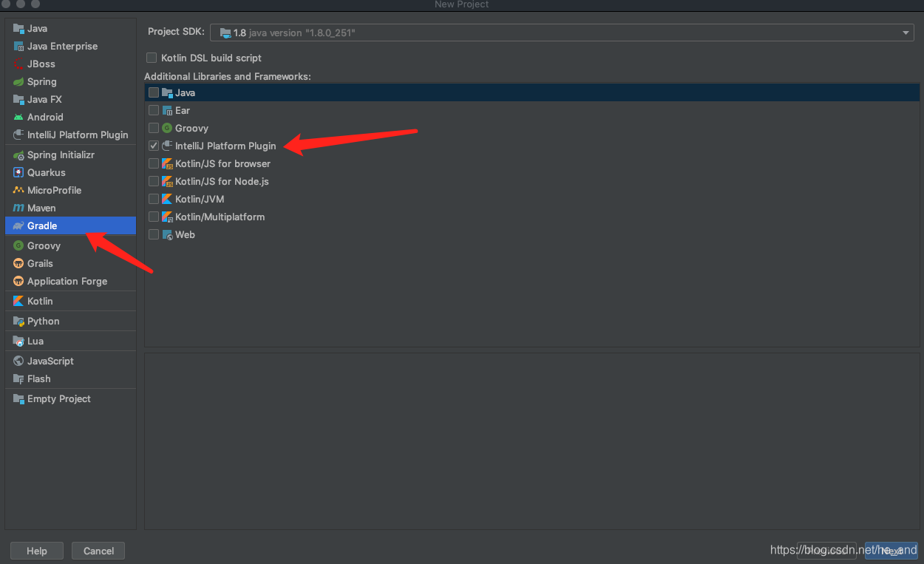924x564 pixels.
Task: Select Java Enterprise project type
Action: coord(70,46)
